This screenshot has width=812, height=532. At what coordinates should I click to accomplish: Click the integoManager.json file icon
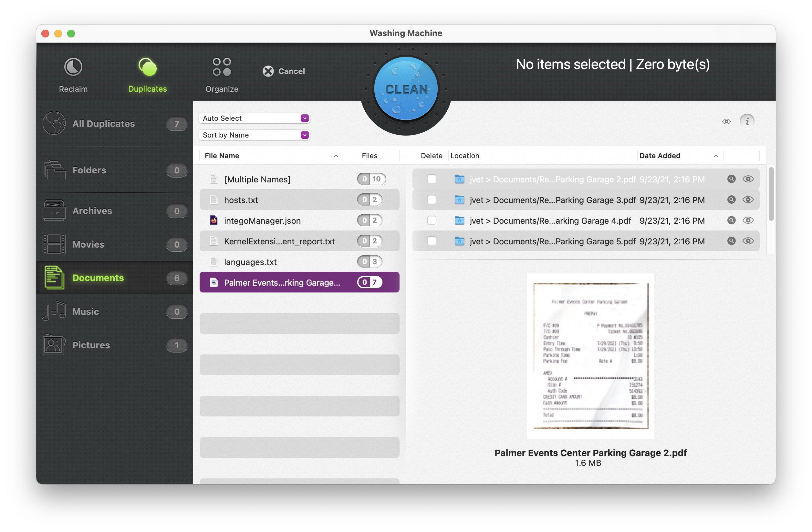tap(213, 220)
